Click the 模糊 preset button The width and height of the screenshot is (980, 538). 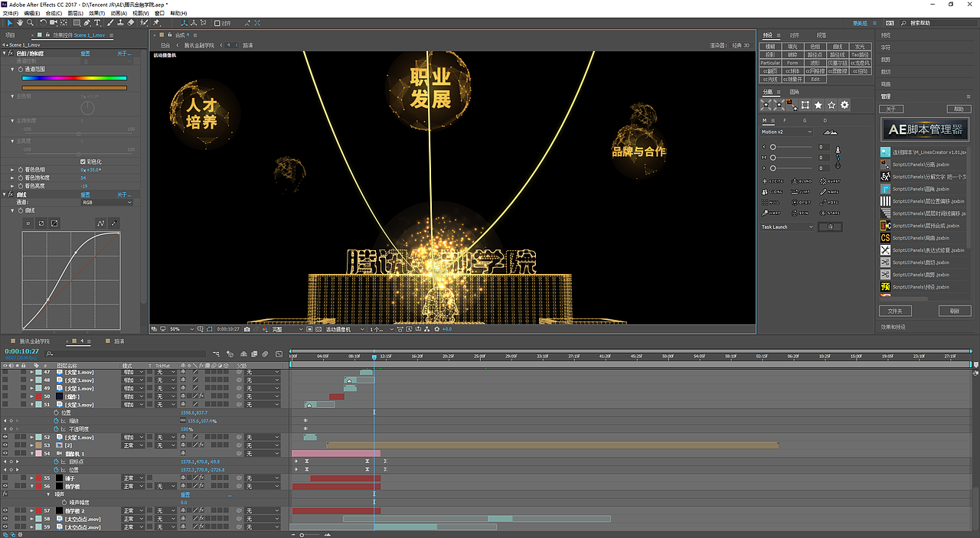pos(771,47)
